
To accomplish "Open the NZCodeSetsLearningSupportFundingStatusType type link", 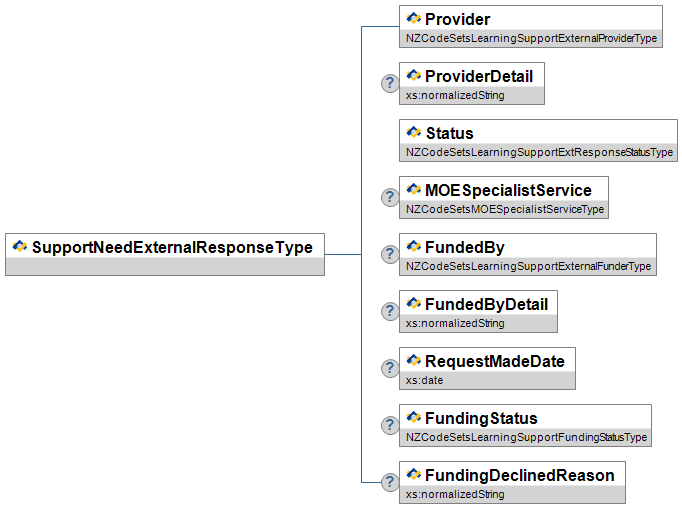I will click(526, 437).
